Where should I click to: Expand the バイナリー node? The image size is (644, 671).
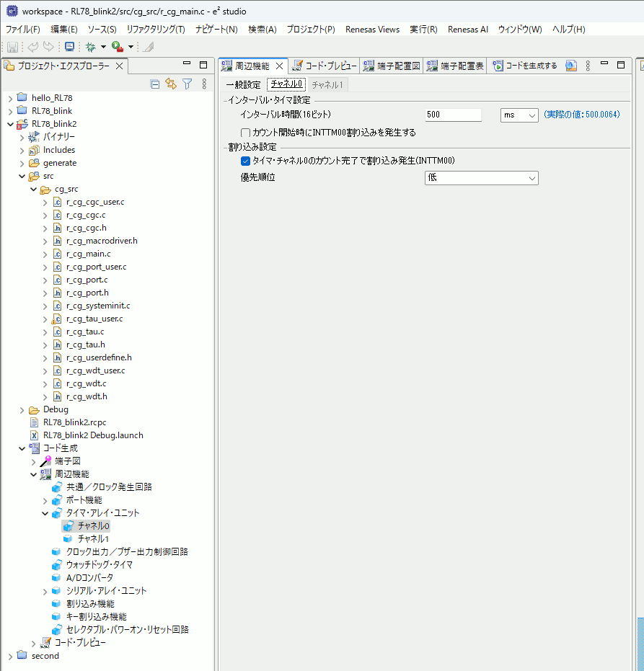click(22, 138)
